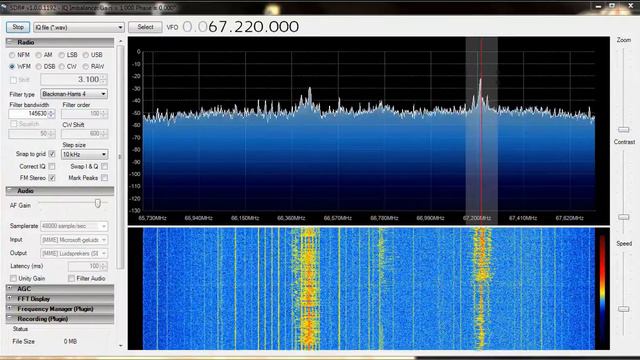Expand the Frequency Manager (Plugin) panel

(60, 309)
